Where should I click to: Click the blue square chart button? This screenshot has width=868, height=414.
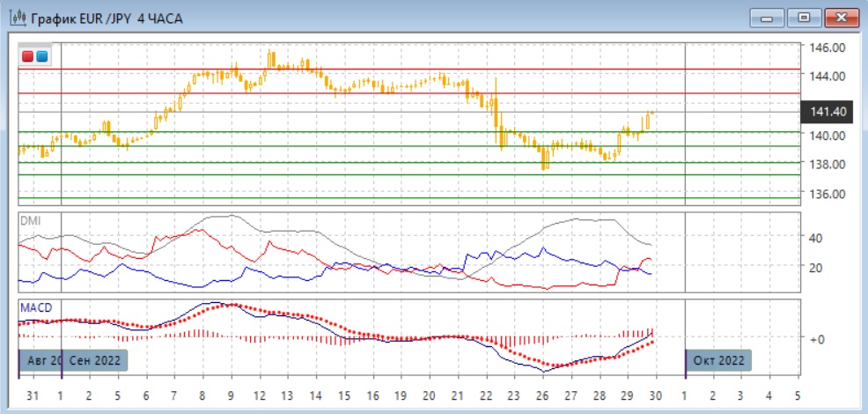pos(41,56)
